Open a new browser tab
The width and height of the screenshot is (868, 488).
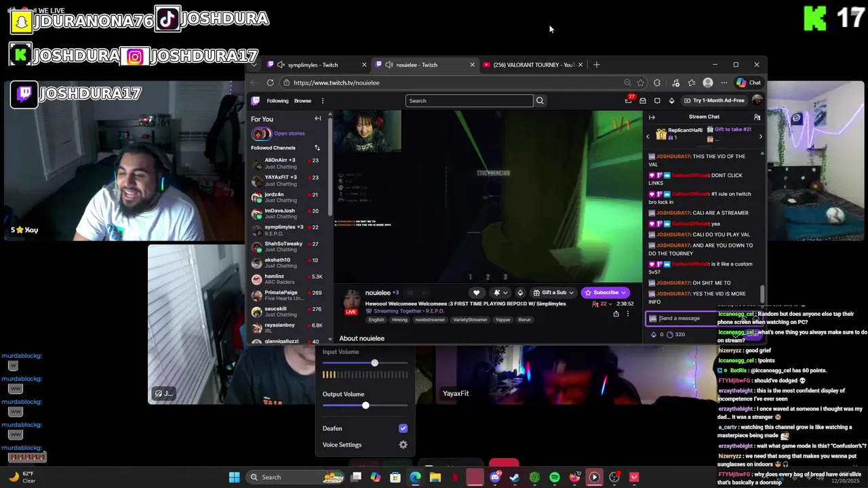[x=597, y=65]
